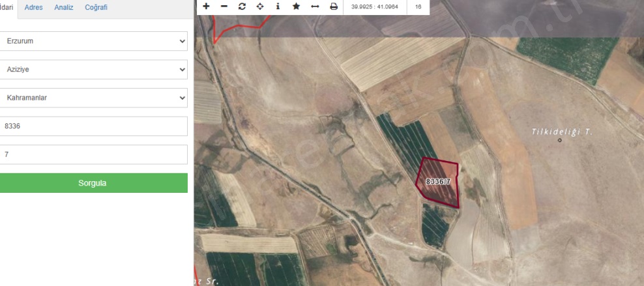The height and width of the screenshot is (286, 644).
Task: Activate the crosshair locate tool
Action: click(260, 7)
